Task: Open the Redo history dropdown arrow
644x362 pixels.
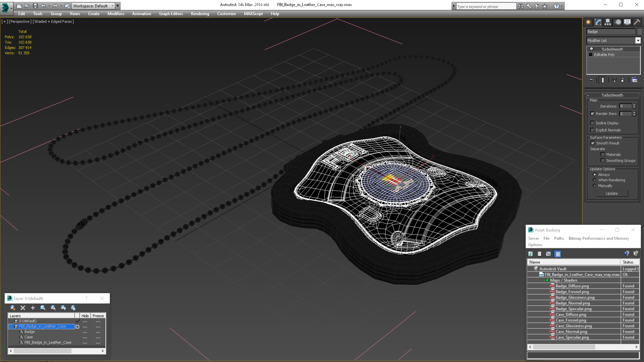Action: coord(61,6)
